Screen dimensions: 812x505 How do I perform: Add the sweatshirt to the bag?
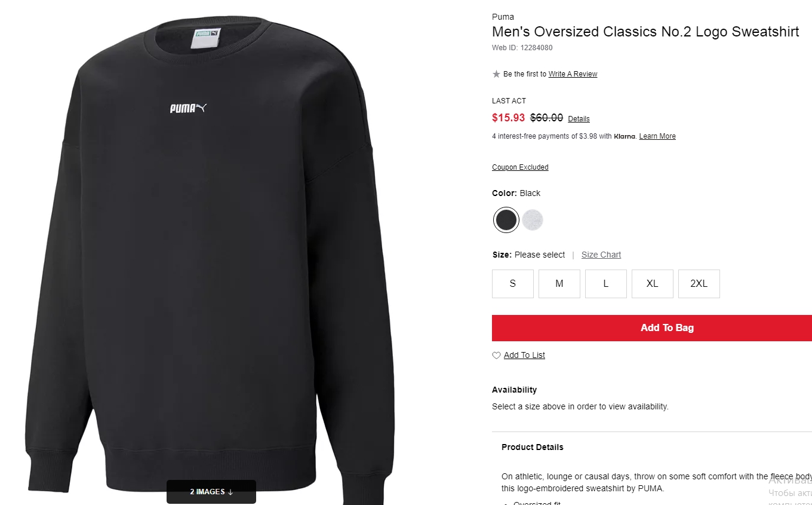(652, 328)
